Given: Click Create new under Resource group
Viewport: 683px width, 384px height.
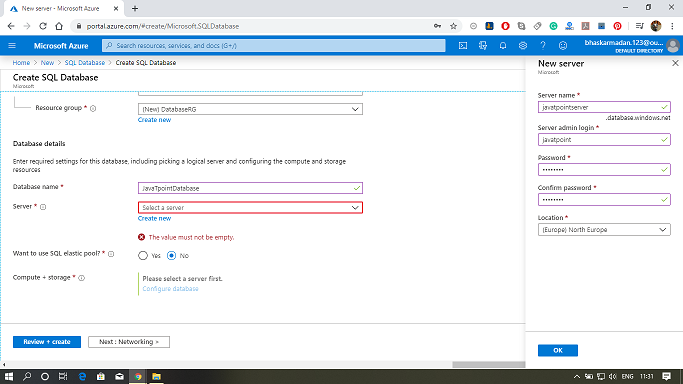Looking at the screenshot, I should tap(154, 120).
